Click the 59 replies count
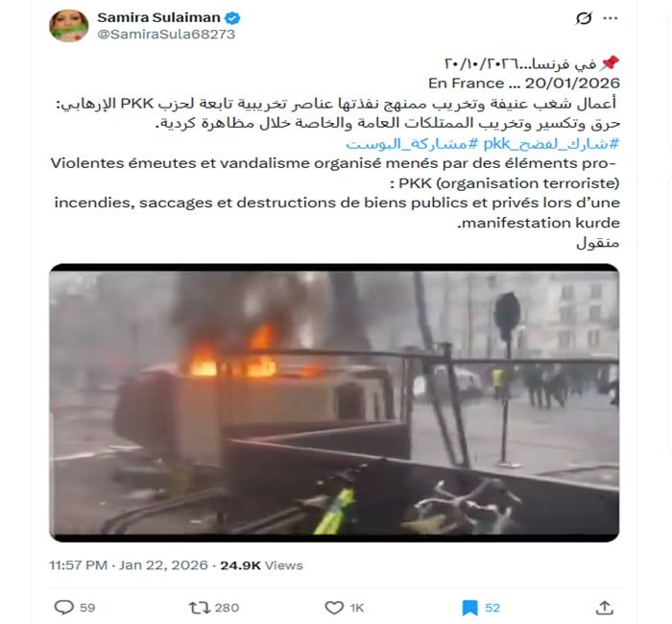This screenshot has width=672, height=624. point(87,608)
